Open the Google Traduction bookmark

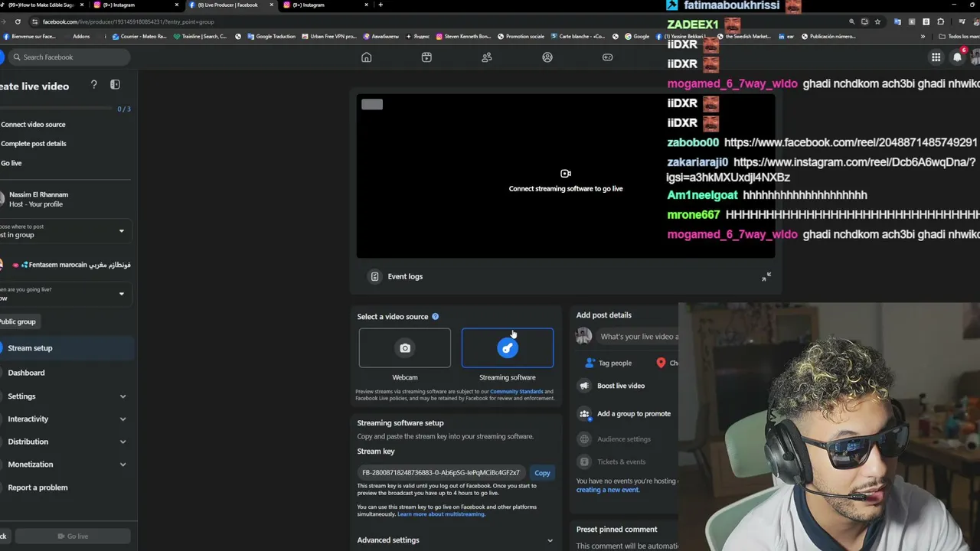[270, 37]
